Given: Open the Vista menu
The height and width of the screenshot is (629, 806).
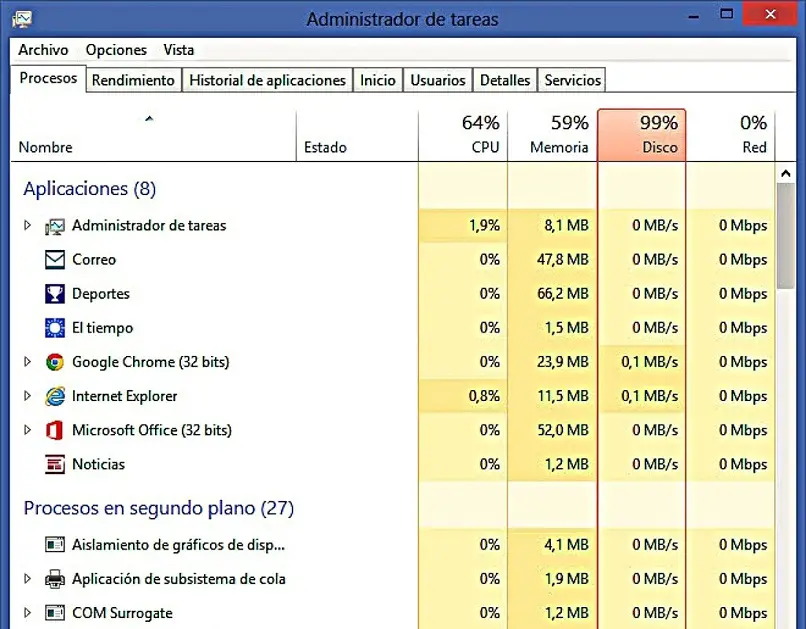Looking at the screenshot, I should pyautogui.click(x=179, y=50).
